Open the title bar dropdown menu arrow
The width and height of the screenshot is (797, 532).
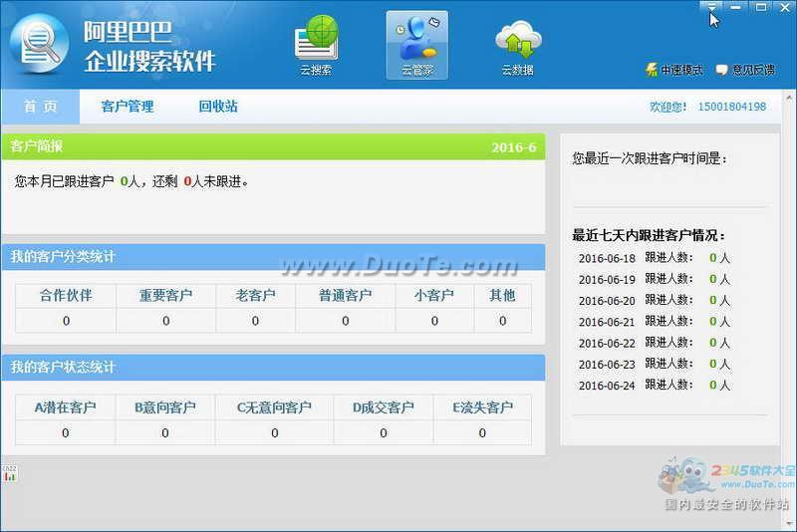click(x=711, y=8)
